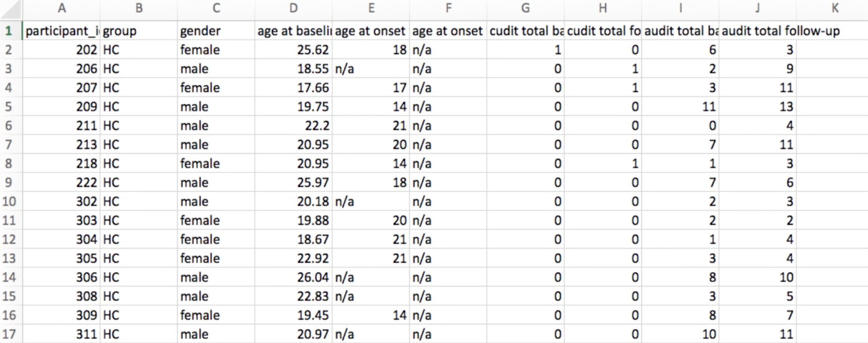
Task: Click the group header cell
Action: coord(139,31)
